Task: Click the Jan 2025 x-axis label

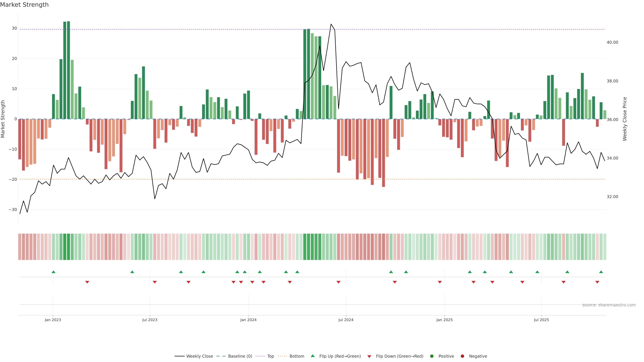Action: click(x=444, y=320)
